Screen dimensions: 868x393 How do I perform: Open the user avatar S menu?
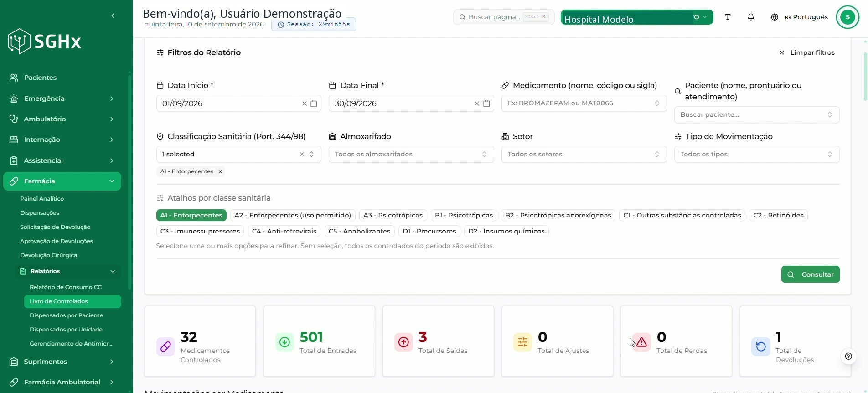(847, 17)
